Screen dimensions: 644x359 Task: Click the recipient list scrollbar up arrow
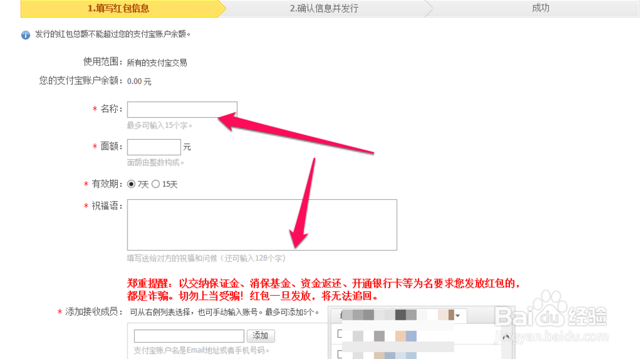(x=506, y=337)
